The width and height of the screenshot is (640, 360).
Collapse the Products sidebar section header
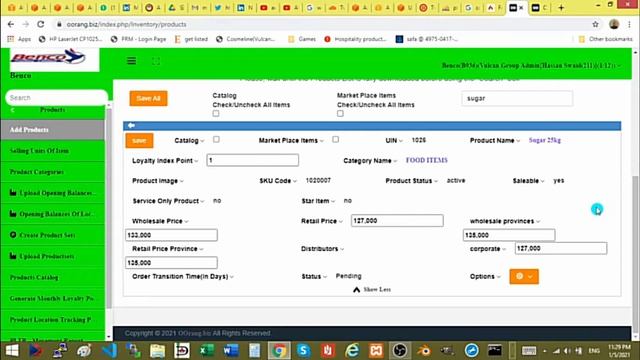tap(53, 110)
